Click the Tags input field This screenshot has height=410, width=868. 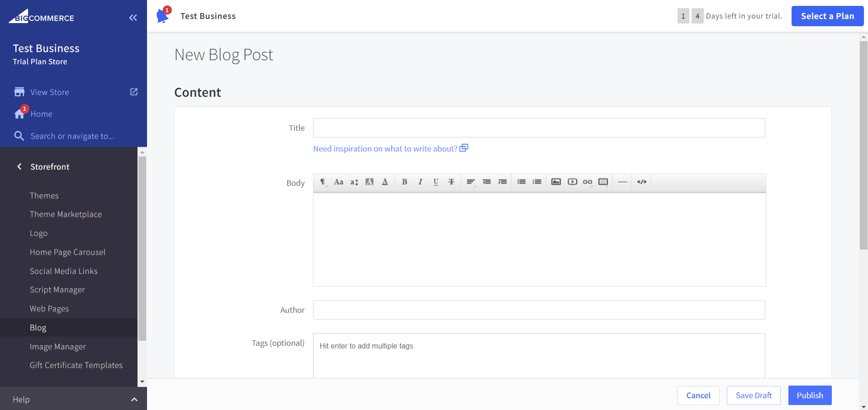coord(539,356)
